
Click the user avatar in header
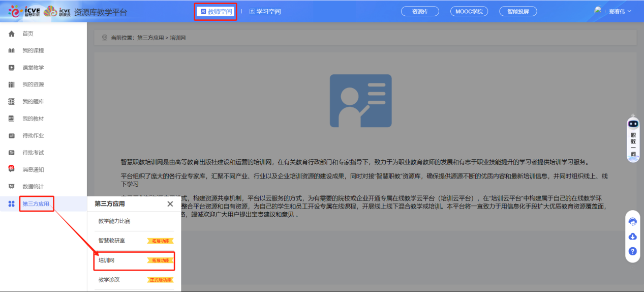599,11
